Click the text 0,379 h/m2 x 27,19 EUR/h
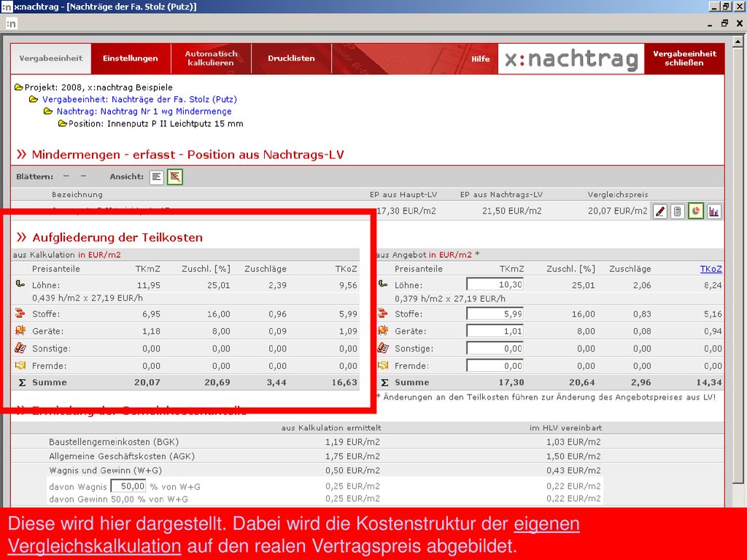 449,299
